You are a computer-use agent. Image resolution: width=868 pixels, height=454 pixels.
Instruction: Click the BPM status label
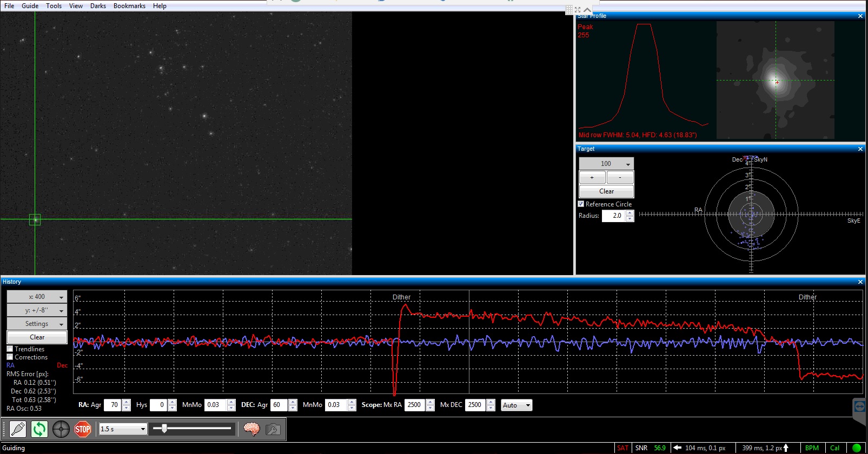pos(812,448)
